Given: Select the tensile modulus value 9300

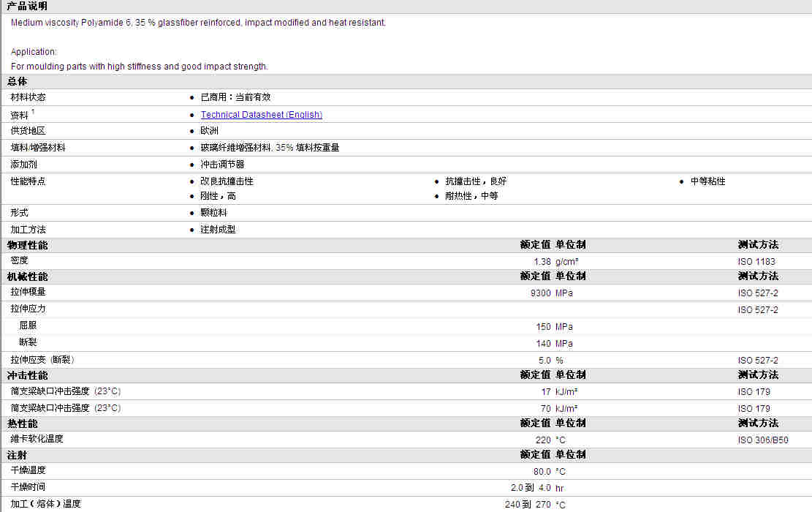Looking at the screenshot, I should click(x=541, y=293).
